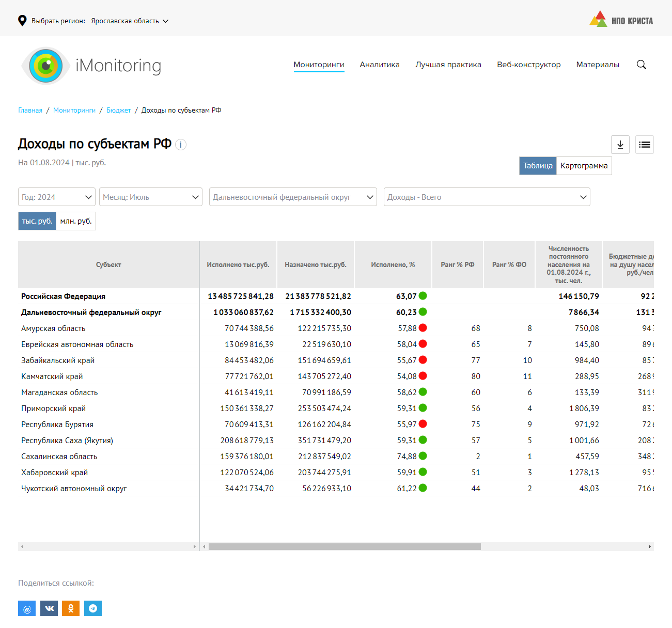
Task: Share link via VK icon
Action: (49, 608)
